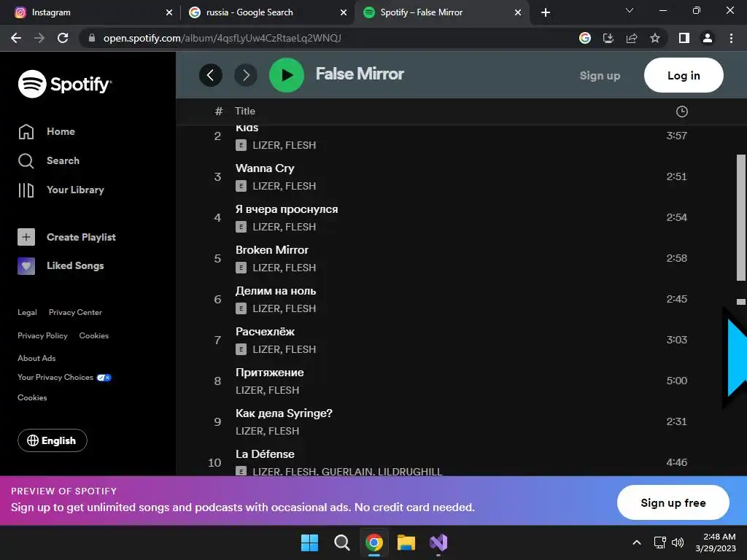Click the Sign up free button

point(673,502)
